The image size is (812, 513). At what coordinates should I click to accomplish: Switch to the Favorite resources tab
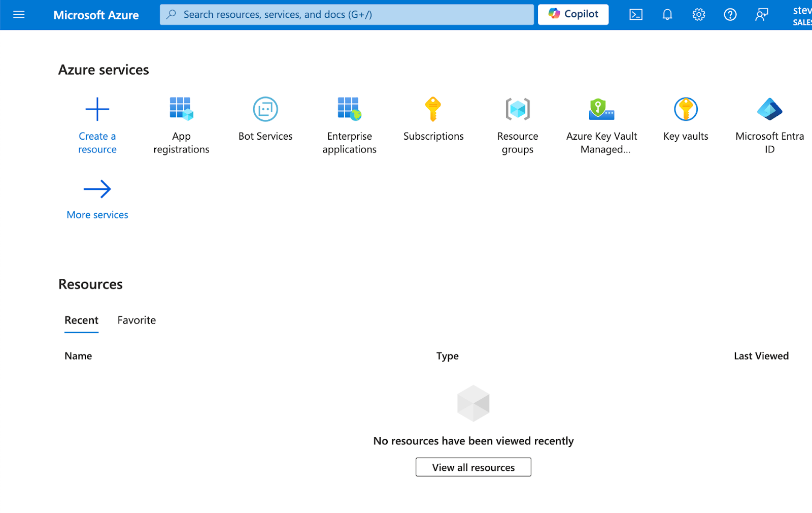tap(137, 320)
